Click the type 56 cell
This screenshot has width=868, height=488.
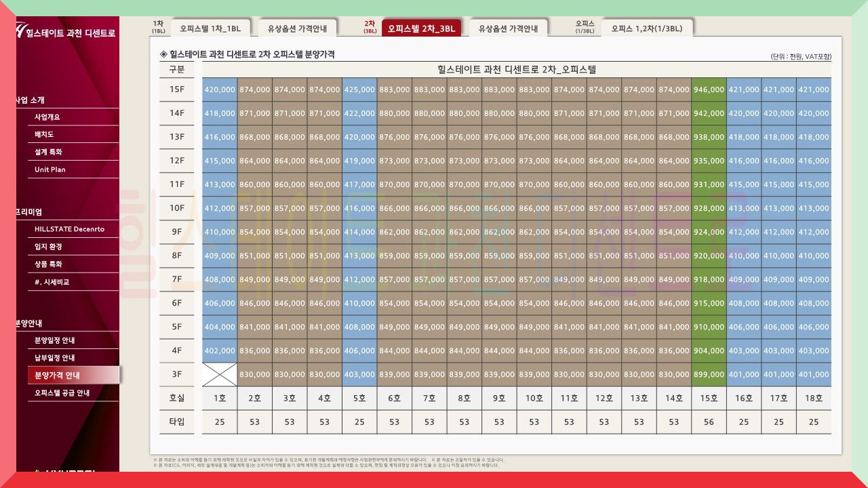point(709,422)
